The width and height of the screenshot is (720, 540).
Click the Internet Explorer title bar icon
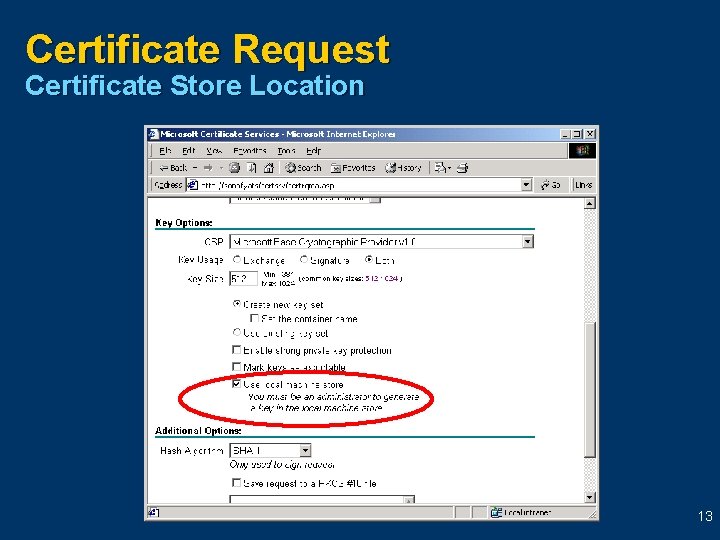[153, 134]
